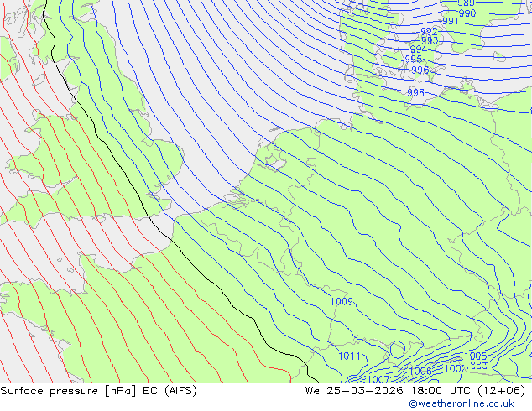The height and width of the screenshot is (411, 532).
Task: Select the 991 isobar label
Action: point(451,21)
